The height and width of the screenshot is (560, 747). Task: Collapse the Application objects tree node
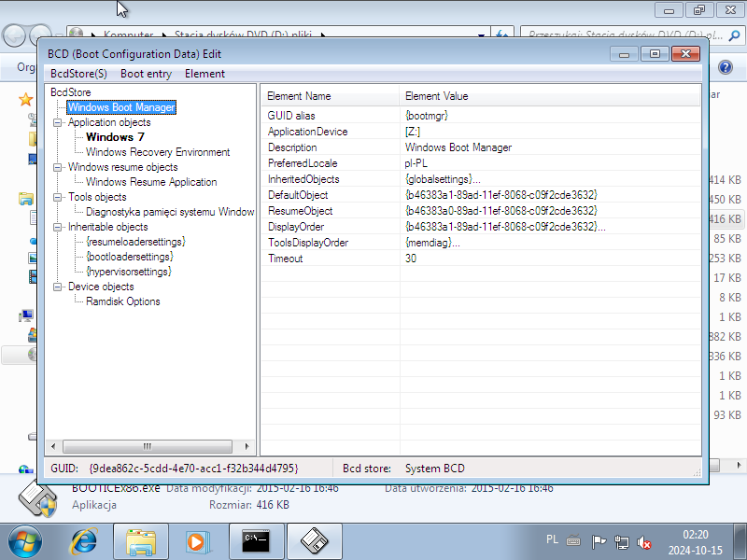pos(57,122)
